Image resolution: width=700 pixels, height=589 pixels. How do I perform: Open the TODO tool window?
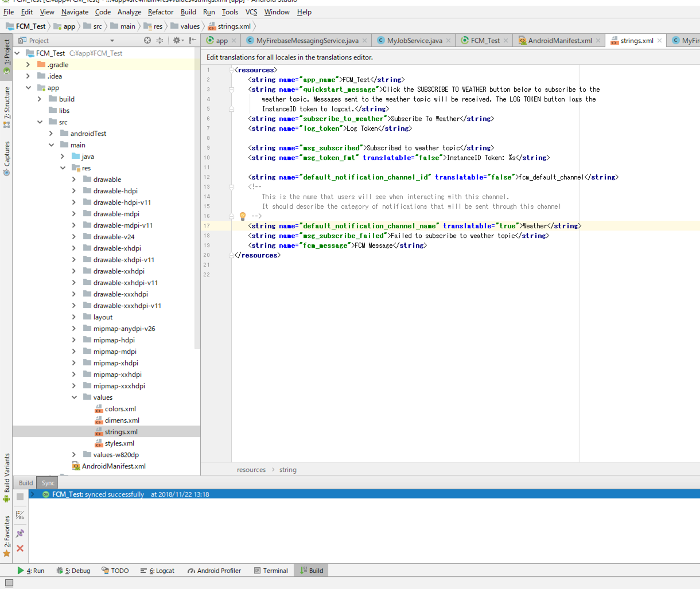click(115, 571)
